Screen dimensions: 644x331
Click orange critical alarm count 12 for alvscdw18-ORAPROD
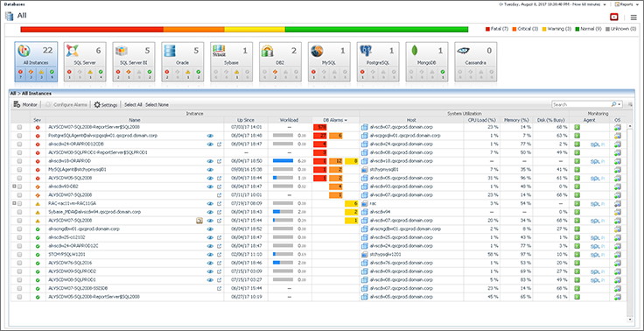pos(336,161)
